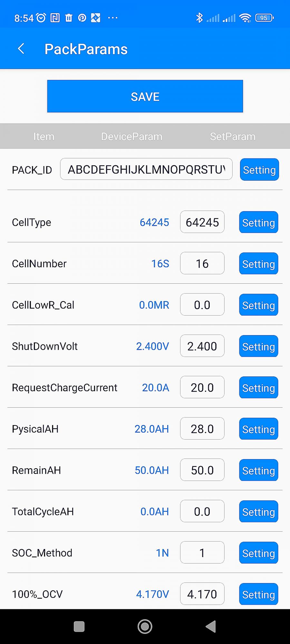The width and height of the screenshot is (290, 644).
Task: Edit the CellNumber value field
Action: 202,263
